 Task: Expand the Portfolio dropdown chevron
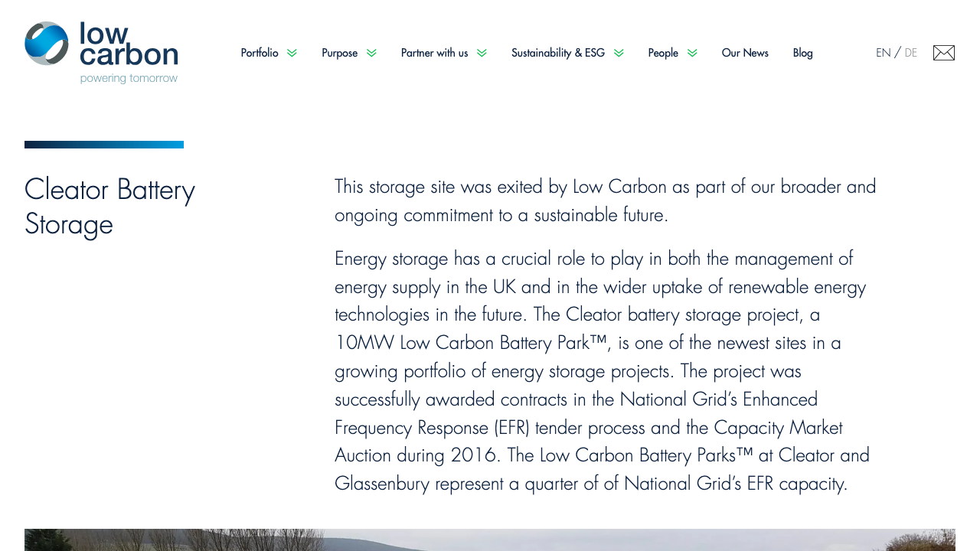coord(292,53)
